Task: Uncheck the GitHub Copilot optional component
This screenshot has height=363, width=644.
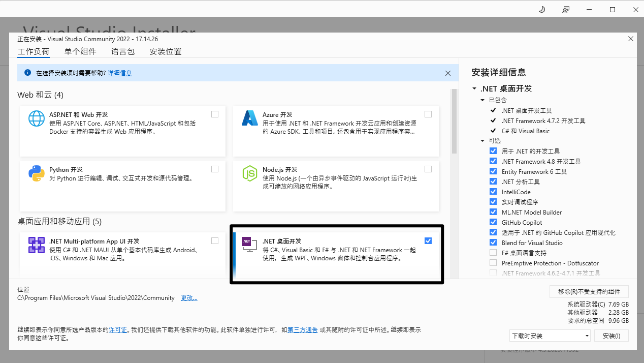Action: [x=493, y=222]
